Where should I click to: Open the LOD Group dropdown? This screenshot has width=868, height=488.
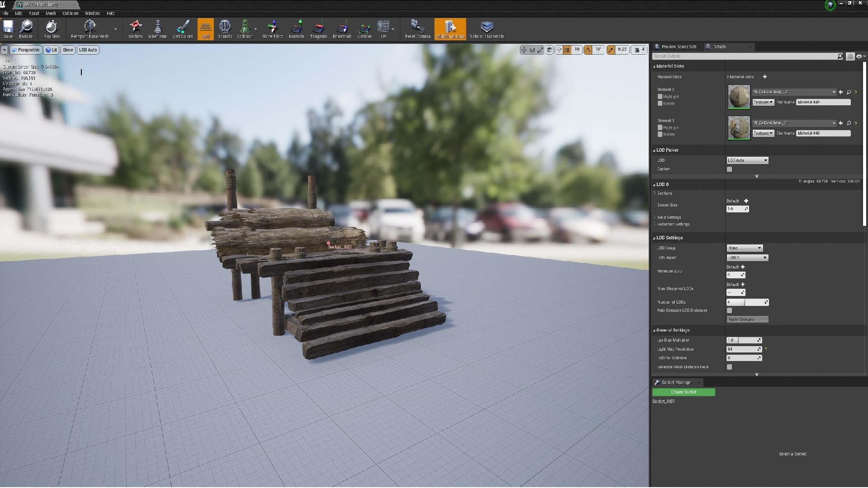tap(745, 248)
